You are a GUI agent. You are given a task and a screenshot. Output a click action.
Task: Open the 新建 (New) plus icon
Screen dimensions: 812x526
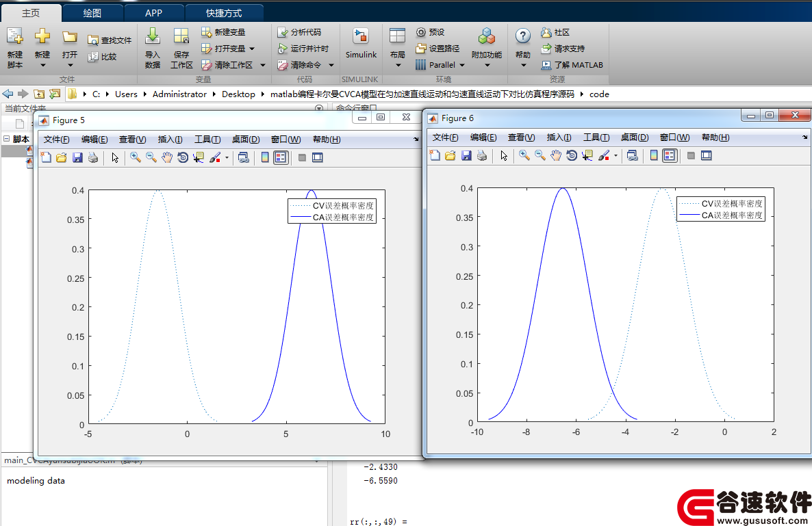pos(42,37)
